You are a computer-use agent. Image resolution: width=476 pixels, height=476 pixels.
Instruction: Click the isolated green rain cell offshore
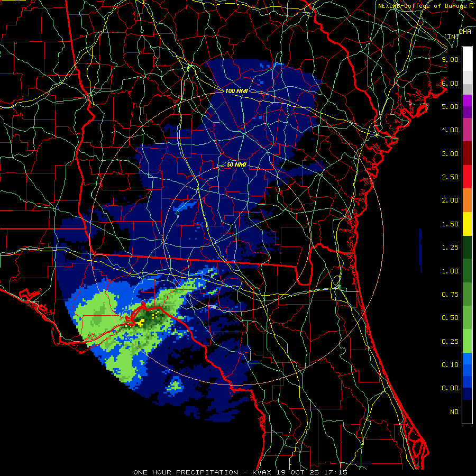(175, 386)
